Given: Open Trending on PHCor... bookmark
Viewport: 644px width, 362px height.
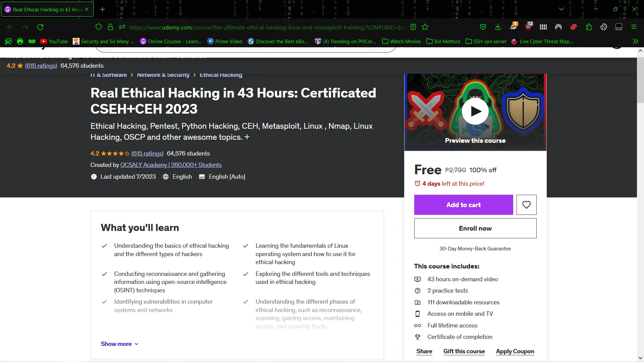Looking at the screenshot, I should tap(345, 41).
